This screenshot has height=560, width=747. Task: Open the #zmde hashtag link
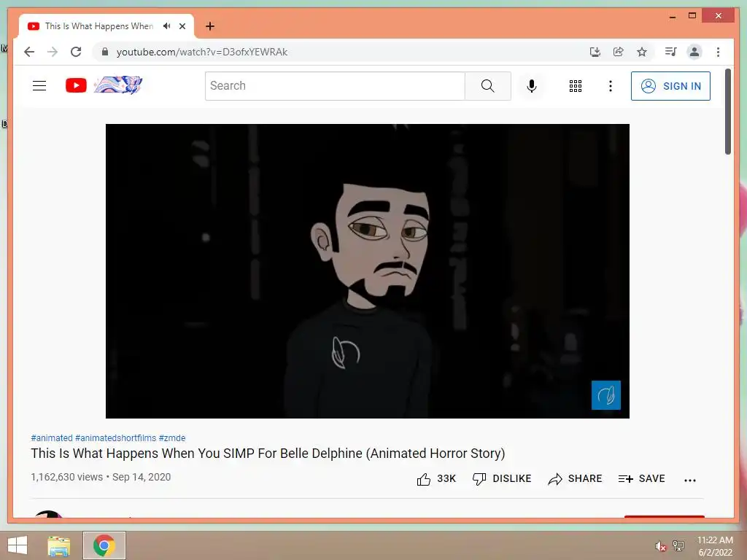coord(172,438)
